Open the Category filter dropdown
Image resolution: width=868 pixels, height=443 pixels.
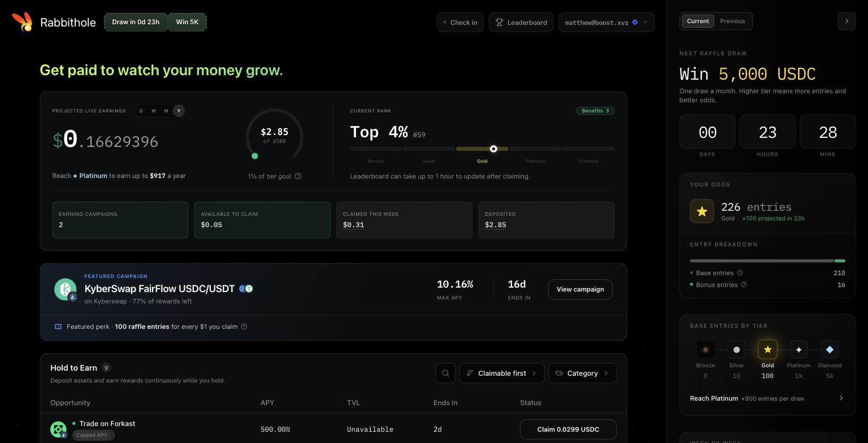tap(582, 373)
